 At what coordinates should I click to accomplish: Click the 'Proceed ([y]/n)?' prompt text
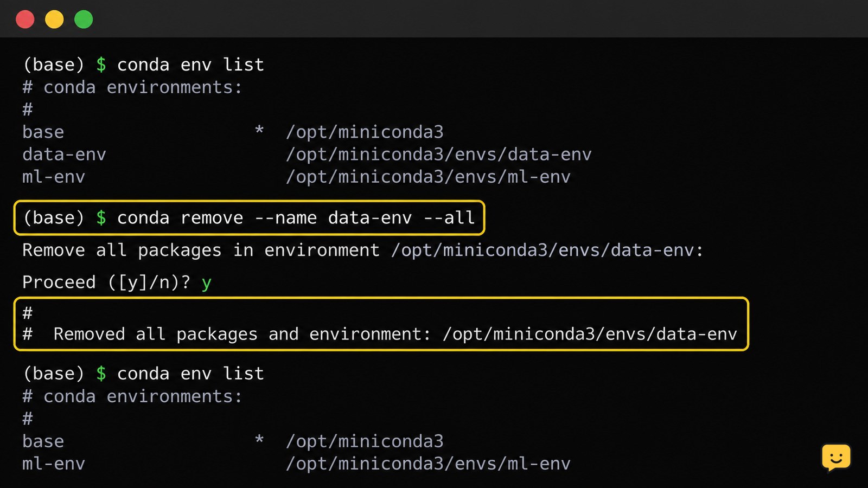click(106, 282)
